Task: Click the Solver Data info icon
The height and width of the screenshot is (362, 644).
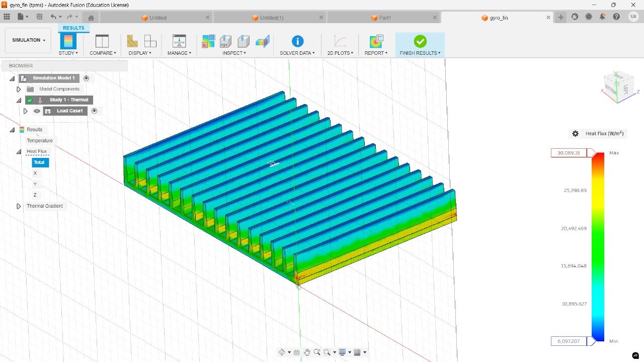Action: coord(297,41)
